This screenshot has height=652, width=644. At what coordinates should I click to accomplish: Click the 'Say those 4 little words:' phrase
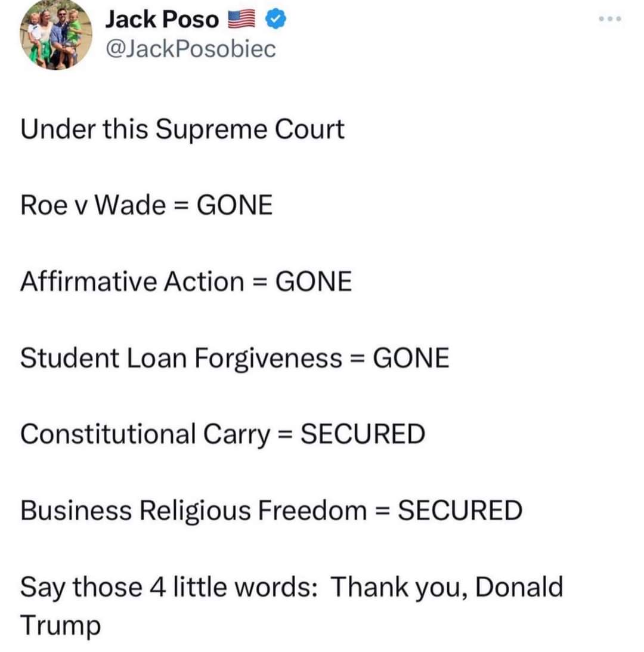point(169,588)
